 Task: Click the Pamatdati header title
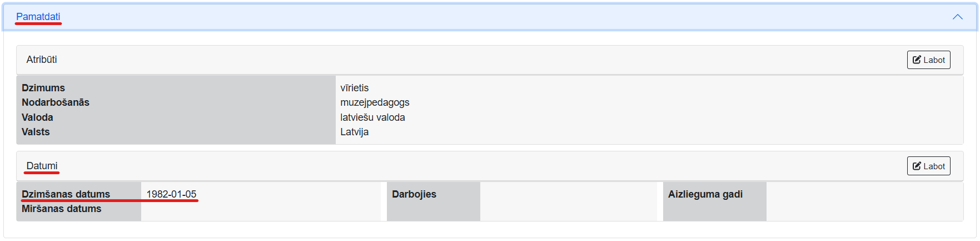(38, 17)
